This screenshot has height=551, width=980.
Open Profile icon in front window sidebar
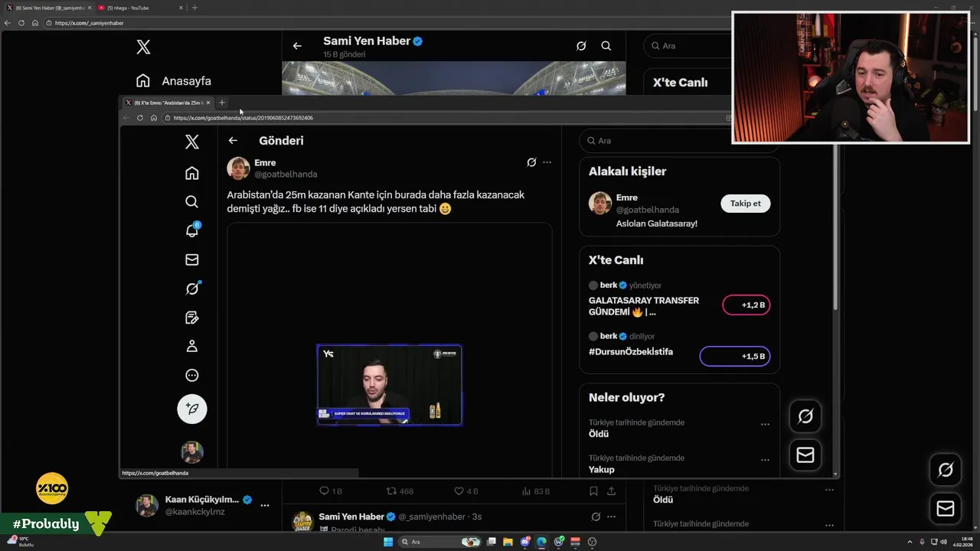[x=192, y=347]
